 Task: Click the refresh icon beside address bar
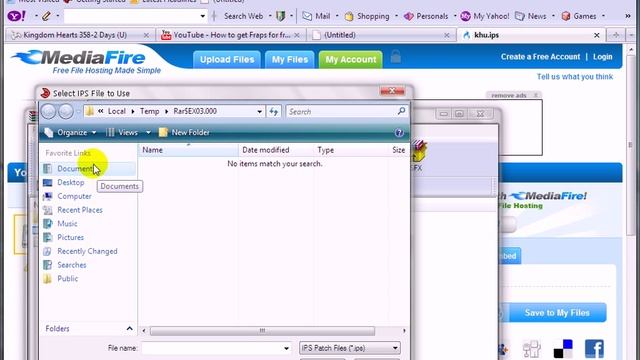(x=273, y=111)
